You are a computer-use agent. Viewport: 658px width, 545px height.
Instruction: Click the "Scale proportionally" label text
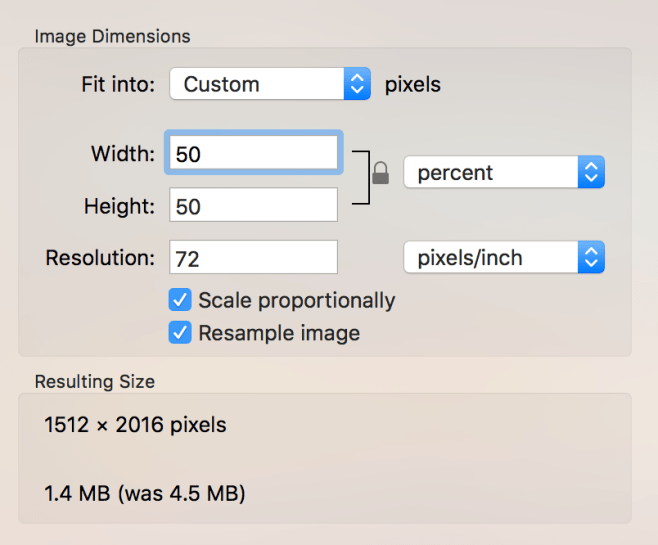(x=297, y=300)
